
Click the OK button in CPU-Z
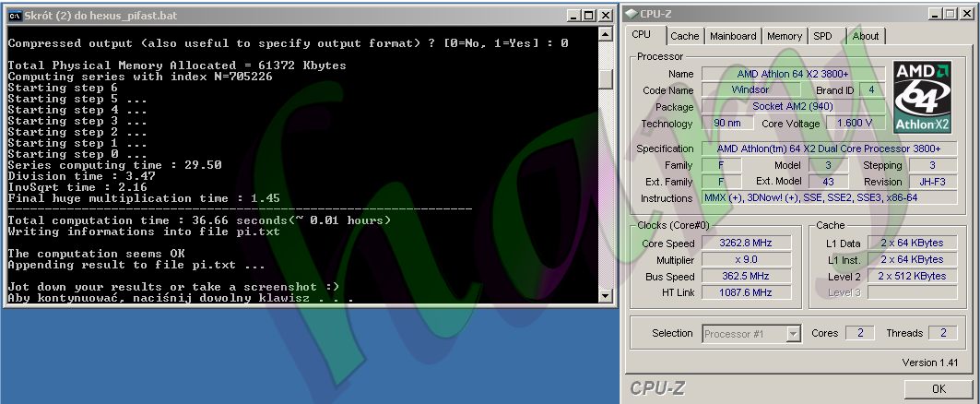click(939, 389)
